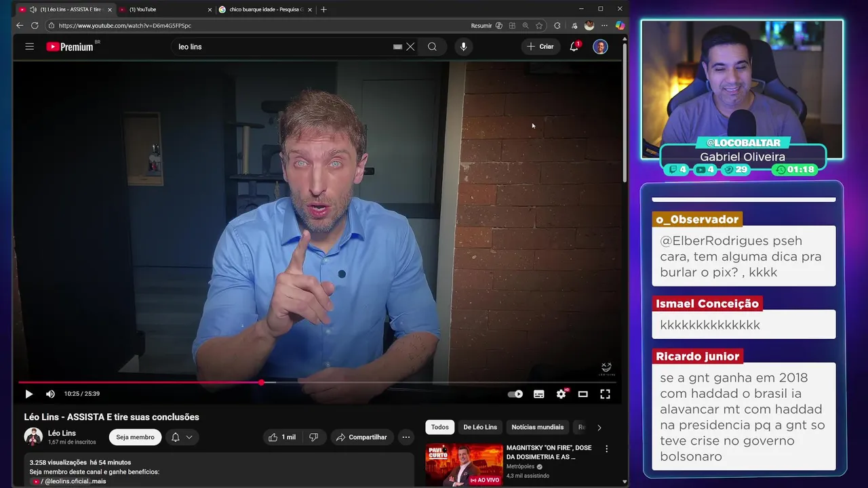Click Resumir in the address bar
Image resolution: width=868 pixels, height=488 pixels.
coord(481,26)
